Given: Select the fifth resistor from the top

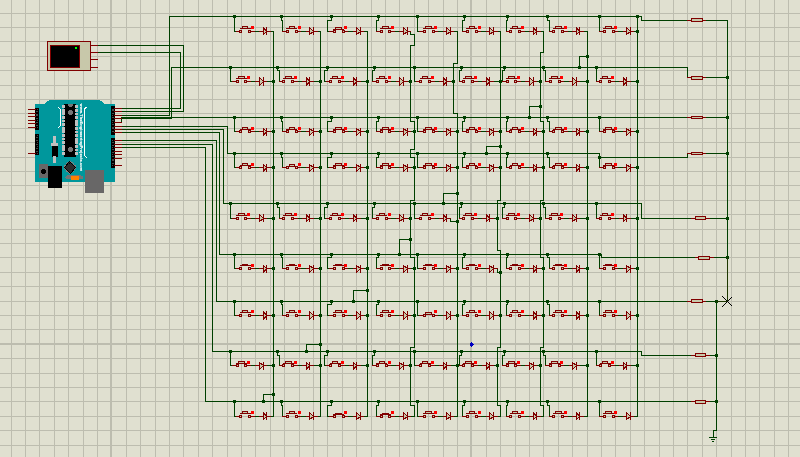Looking at the screenshot, I should (x=701, y=218).
